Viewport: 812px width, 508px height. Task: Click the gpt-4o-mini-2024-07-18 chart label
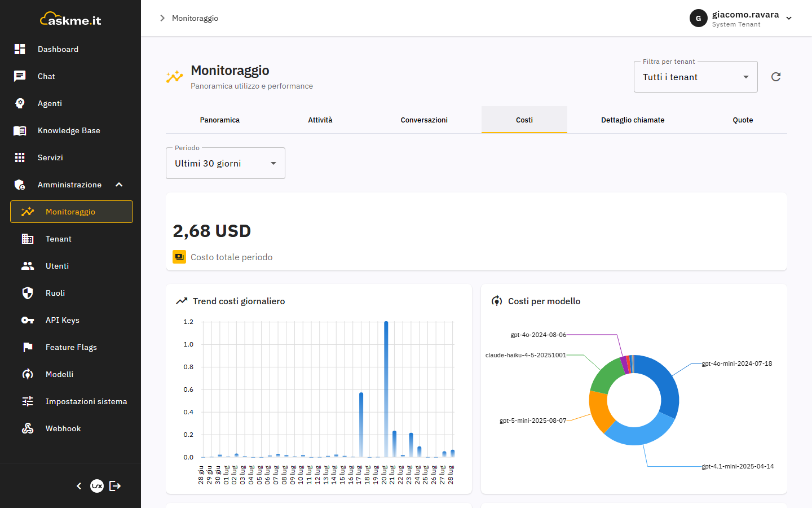737,364
